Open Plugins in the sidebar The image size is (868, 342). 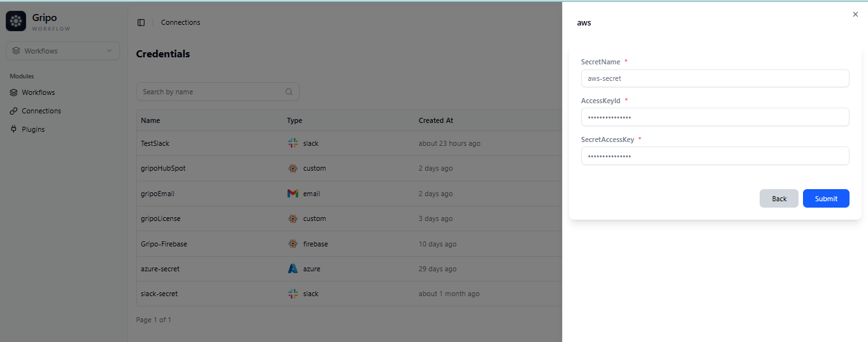tap(33, 129)
